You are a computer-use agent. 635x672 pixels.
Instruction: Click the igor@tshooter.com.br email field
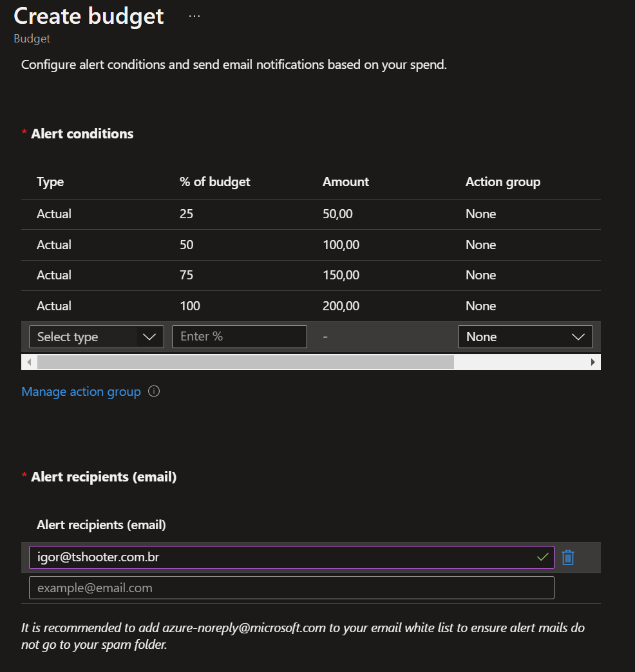tap(292, 557)
